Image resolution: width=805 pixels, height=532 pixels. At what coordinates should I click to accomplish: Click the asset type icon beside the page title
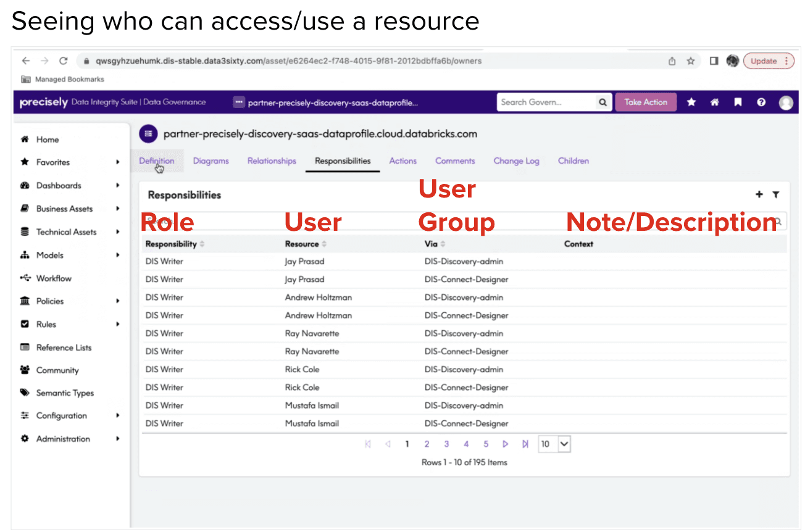pyautogui.click(x=148, y=133)
